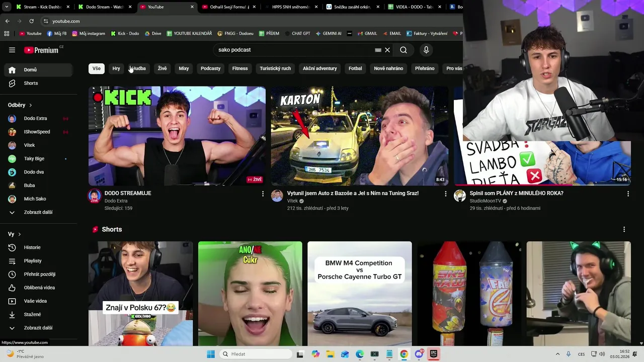Switch to Dodo Stream browser tab
Screen dimensions: 644x362
tap(104, 7)
